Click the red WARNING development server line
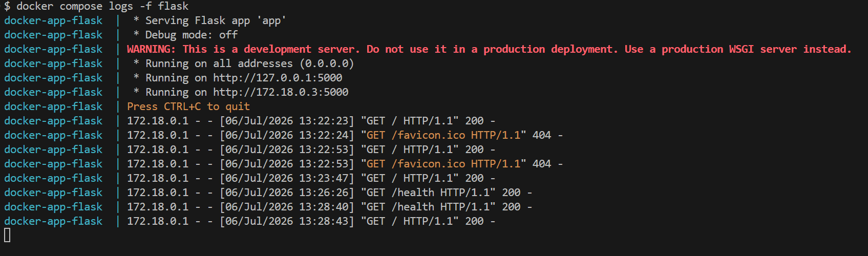This screenshot has width=868, height=256. tap(489, 49)
